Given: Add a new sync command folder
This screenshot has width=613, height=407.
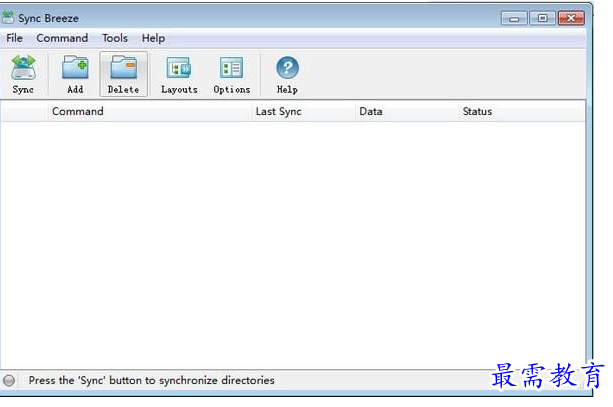Looking at the screenshot, I should coord(75,74).
